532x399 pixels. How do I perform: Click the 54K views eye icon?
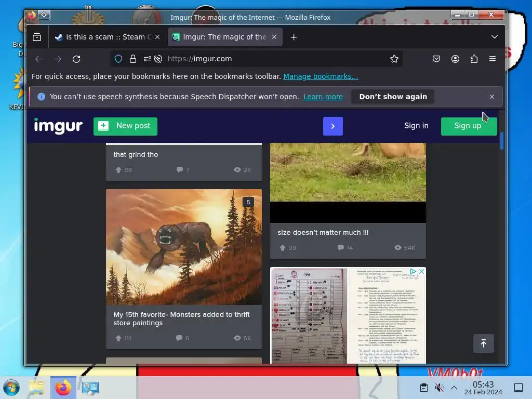point(398,248)
